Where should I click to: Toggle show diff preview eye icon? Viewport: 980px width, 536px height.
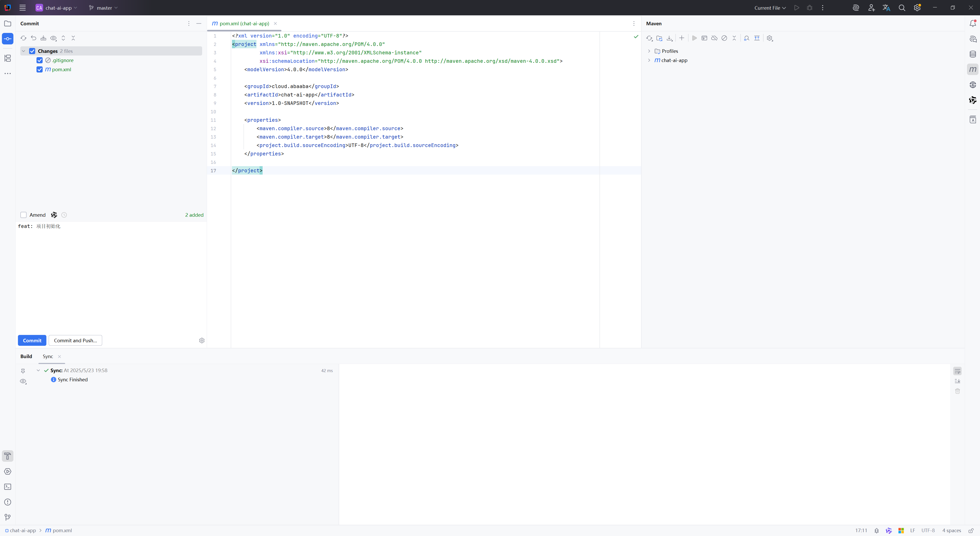tap(54, 38)
